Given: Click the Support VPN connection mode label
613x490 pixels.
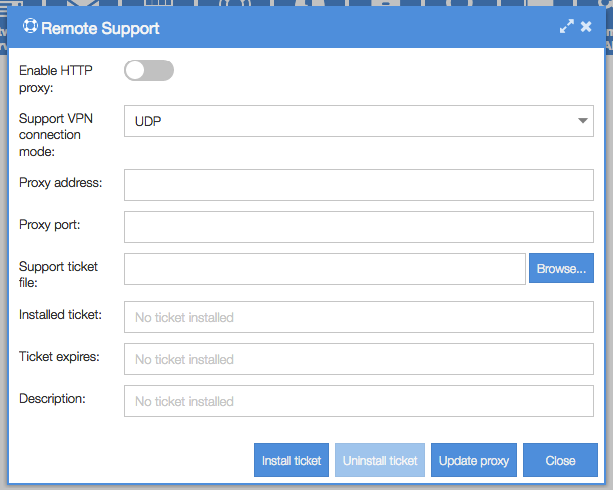Looking at the screenshot, I should pos(56,135).
